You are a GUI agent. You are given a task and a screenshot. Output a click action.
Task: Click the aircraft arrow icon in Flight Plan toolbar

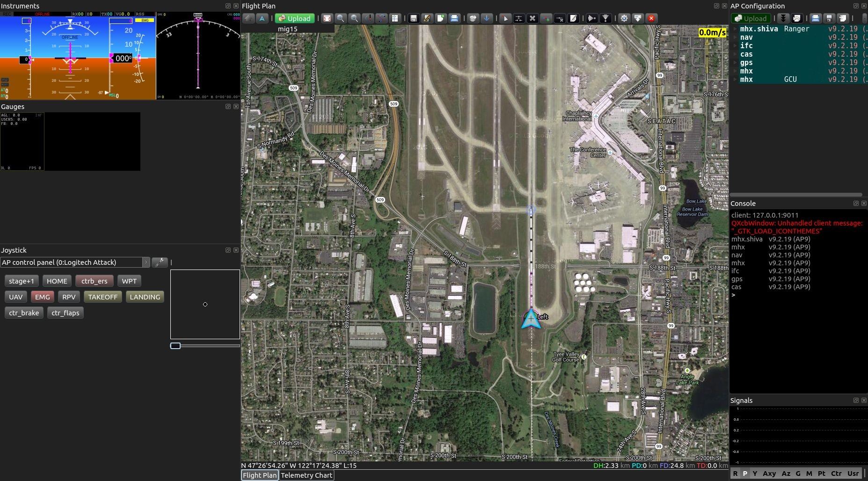pyautogui.click(x=262, y=18)
